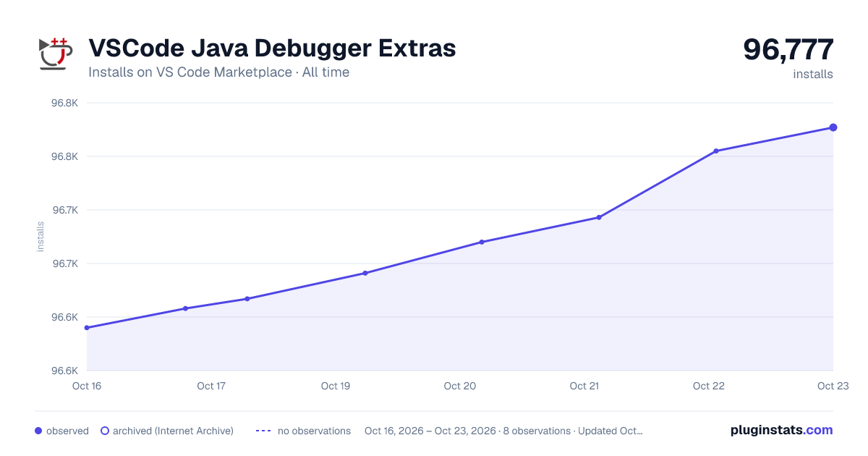Click the Oct 19 x-axis label
The height and width of the screenshot is (456, 868).
pyautogui.click(x=336, y=386)
